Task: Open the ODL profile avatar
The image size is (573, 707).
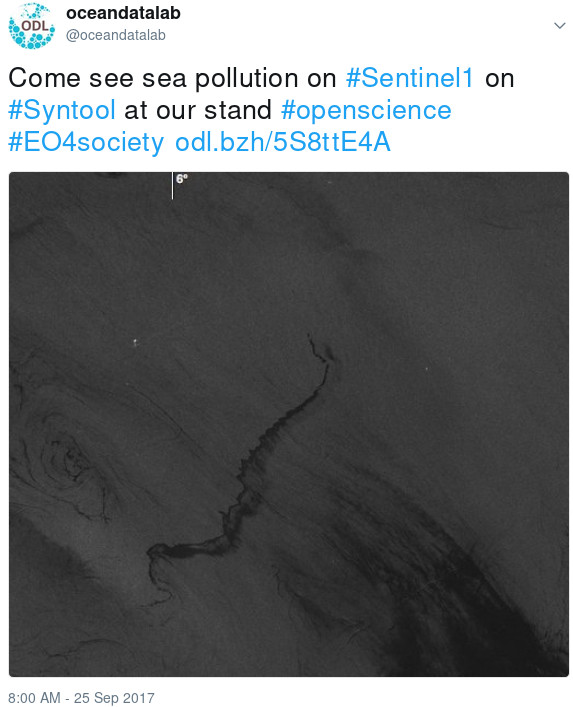Action: click(x=32, y=26)
